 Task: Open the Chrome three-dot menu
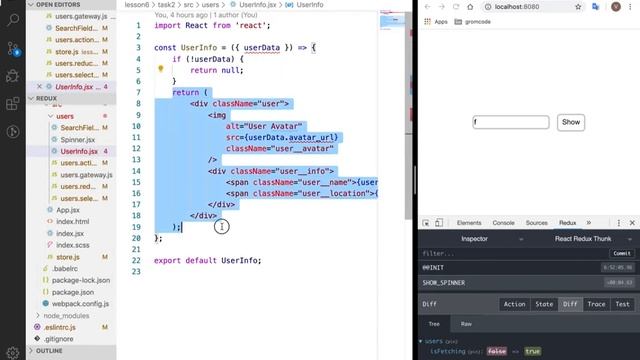pos(631,7)
